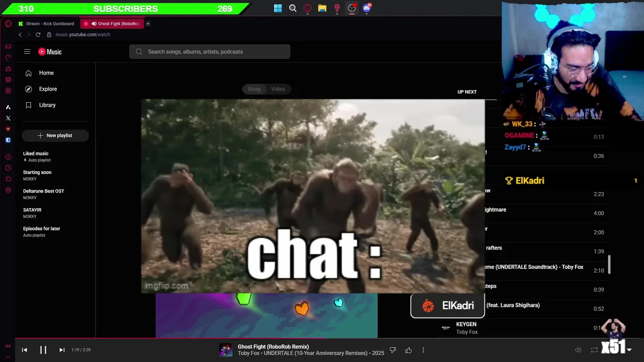The image size is (644, 362).
Task: Like Ghost Fight (RoboRob Remix)
Action: [x=408, y=350]
